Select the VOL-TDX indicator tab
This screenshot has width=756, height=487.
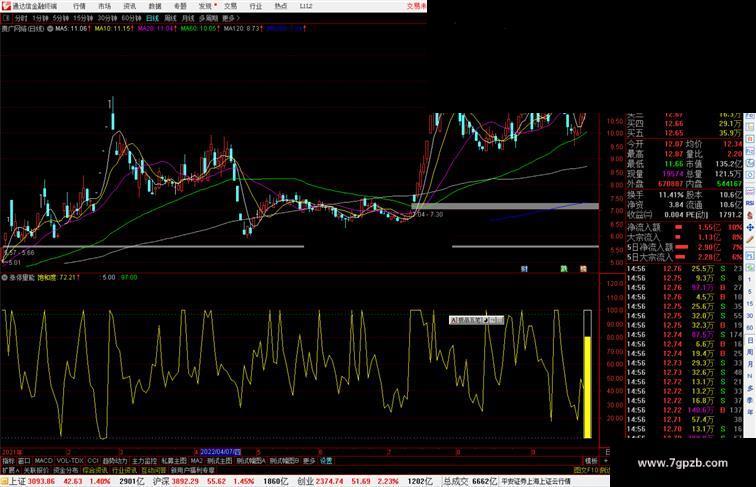pos(70,461)
